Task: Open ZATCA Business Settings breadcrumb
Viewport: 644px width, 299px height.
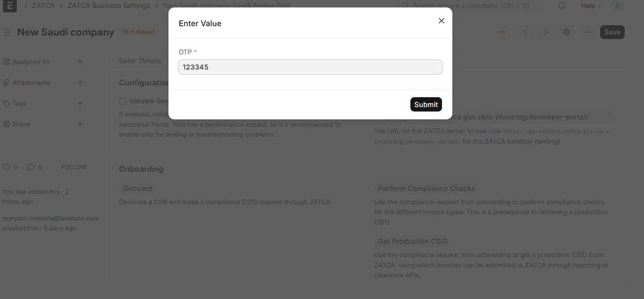Action: pyautogui.click(x=109, y=6)
